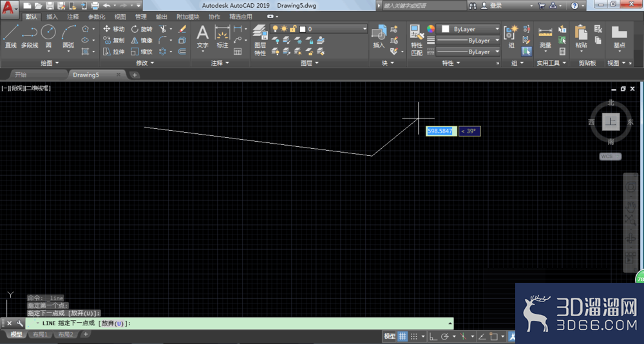Click the new drawing tab plus button
The height and width of the screenshot is (344, 644).
point(135,75)
